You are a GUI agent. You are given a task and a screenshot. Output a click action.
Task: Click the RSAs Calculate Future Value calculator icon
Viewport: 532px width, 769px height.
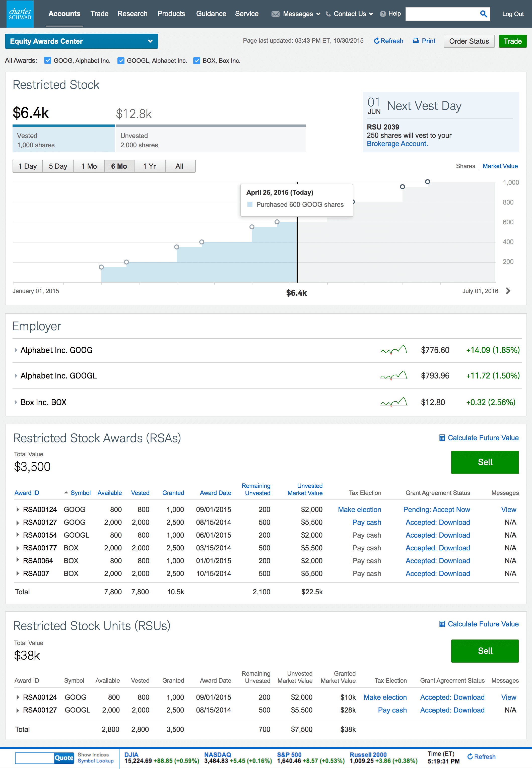442,438
